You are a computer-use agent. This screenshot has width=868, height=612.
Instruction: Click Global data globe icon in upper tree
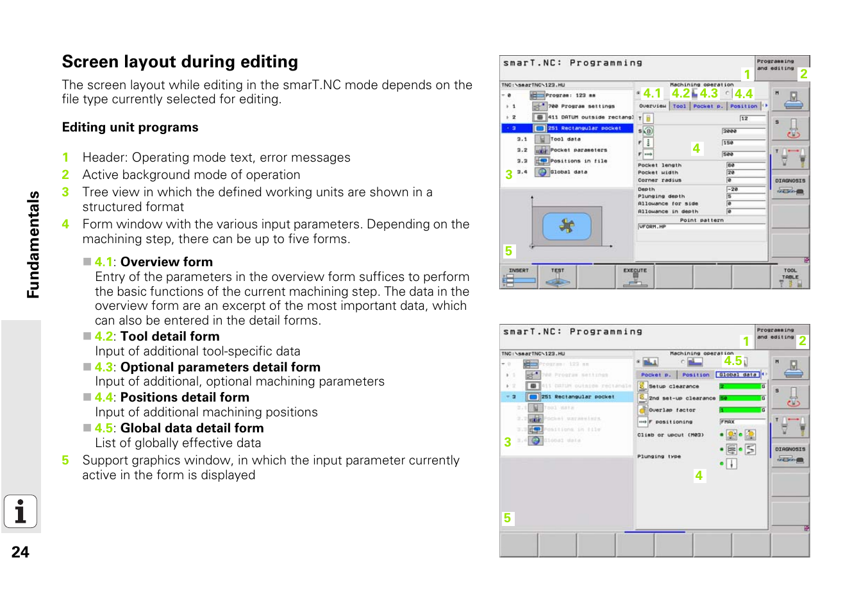(x=542, y=172)
